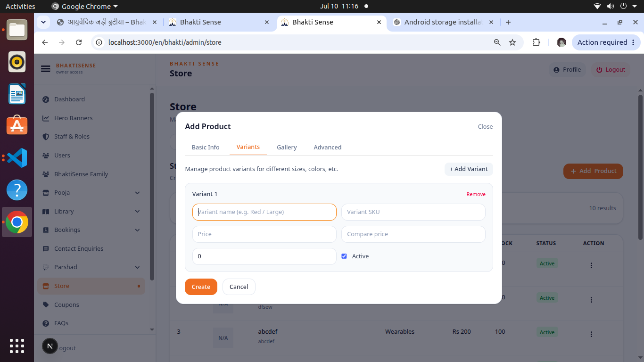Click the Coupons tag icon
Image resolution: width=644 pixels, height=362 pixels.
46,305
